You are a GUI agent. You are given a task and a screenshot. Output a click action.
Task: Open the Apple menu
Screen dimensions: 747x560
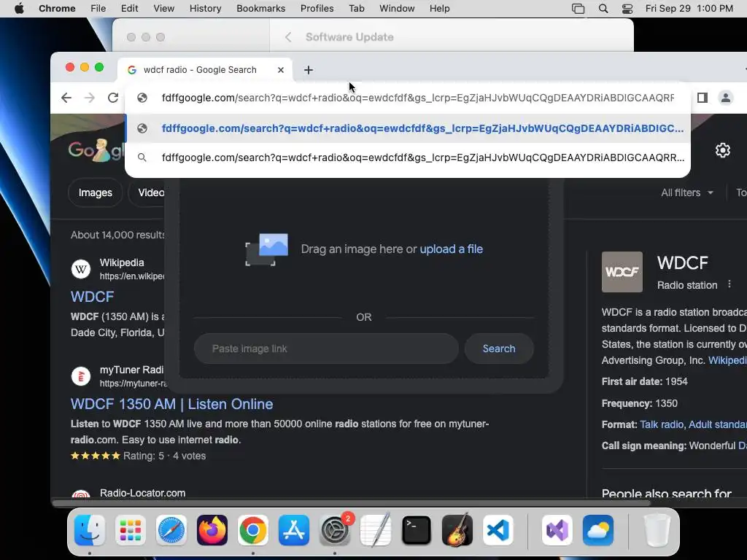(x=19, y=9)
